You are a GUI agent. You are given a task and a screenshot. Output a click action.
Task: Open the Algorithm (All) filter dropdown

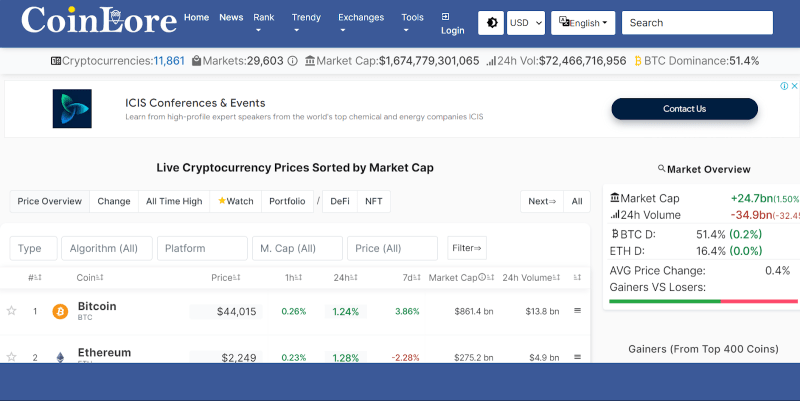point(107,248)
